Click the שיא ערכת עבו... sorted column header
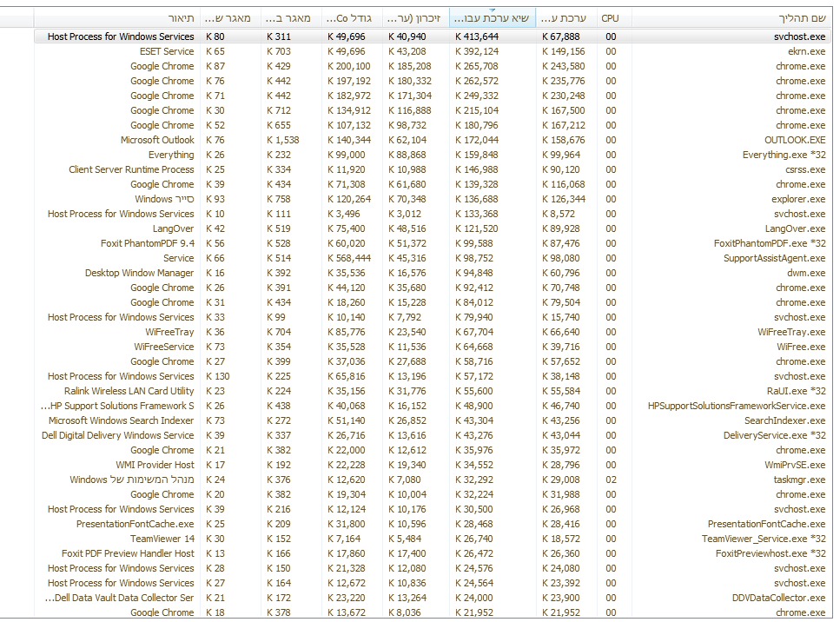 493,18
